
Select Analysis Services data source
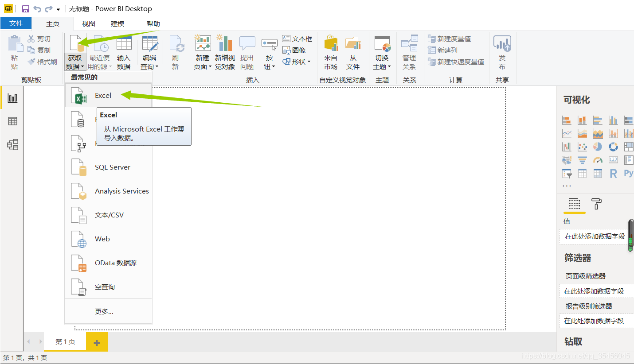tap(108, 191)
